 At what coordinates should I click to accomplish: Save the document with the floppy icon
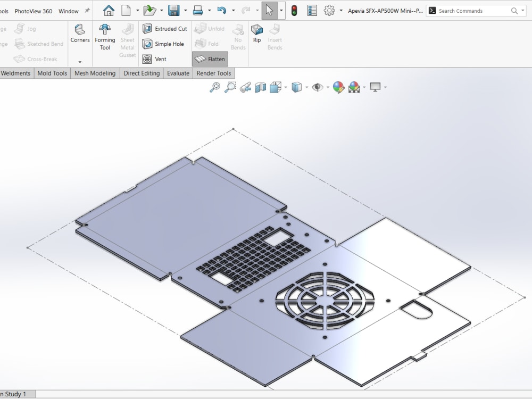(174, 11)
